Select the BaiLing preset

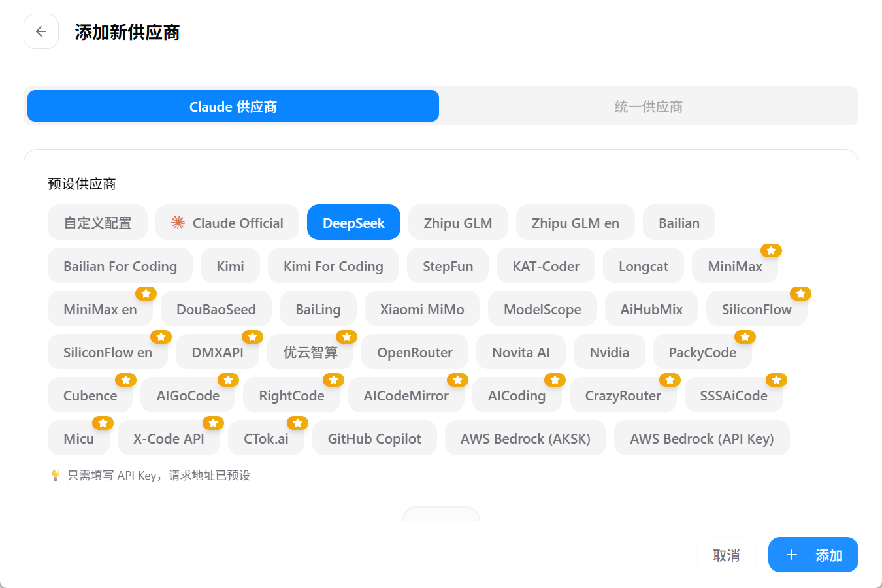click(318, 309)
